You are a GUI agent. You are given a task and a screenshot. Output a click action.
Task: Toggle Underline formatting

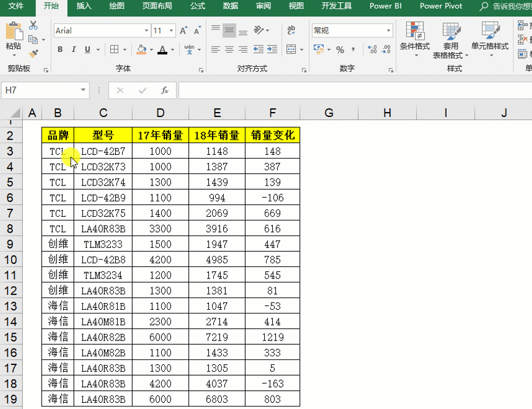pyautogui.click(x=88, y=50)
